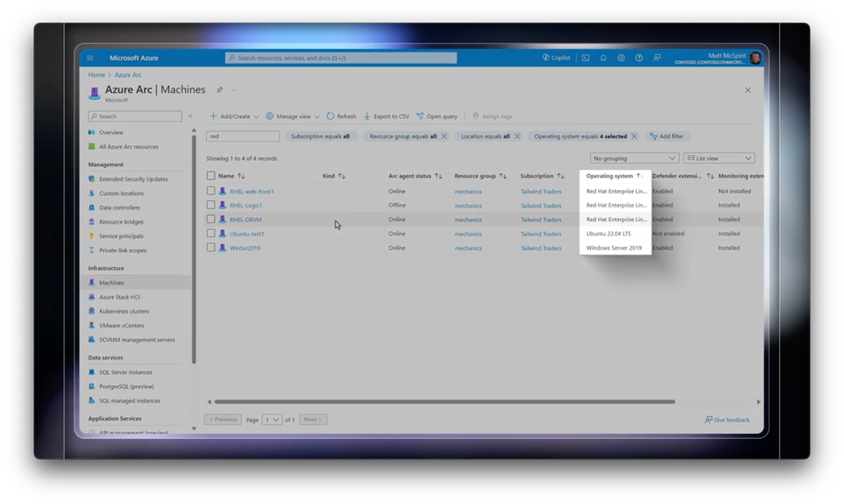844x504 pixels.
Task: Check the WinSvr2019 row checkbox
Action: click(x=211, y=248)
